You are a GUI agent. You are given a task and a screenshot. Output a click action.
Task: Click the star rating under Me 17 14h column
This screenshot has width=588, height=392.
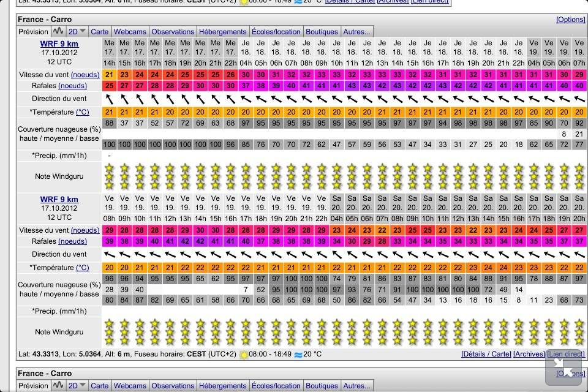click(x=109, y=176)
